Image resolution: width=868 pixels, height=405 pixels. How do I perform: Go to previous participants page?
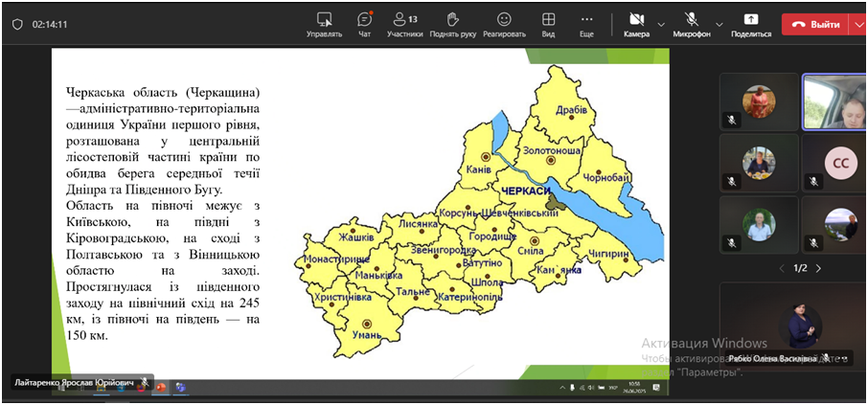(x=781, y=268)
